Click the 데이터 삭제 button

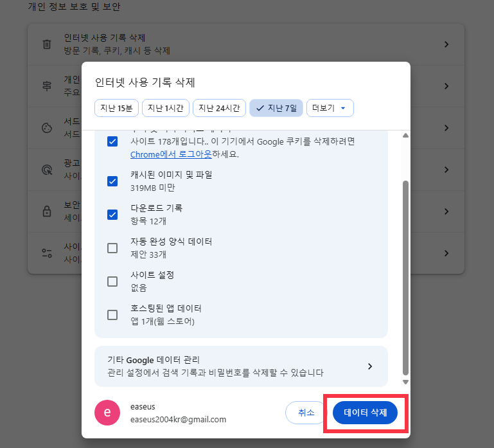[x=365, y=413]
